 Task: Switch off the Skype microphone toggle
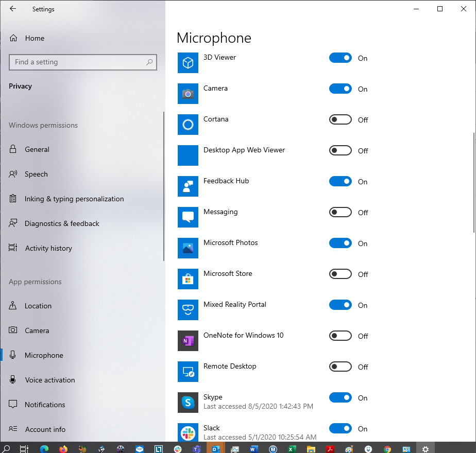coord(341,398)
